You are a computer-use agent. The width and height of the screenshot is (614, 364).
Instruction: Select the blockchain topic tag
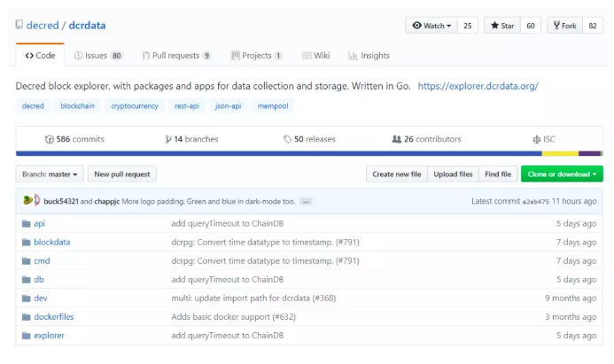pyautogui.click(x=77, y=106)
